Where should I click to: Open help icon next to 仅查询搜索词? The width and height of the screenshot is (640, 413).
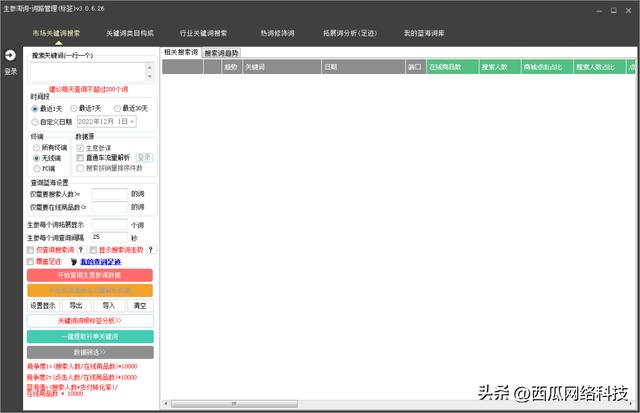[81, 250]
